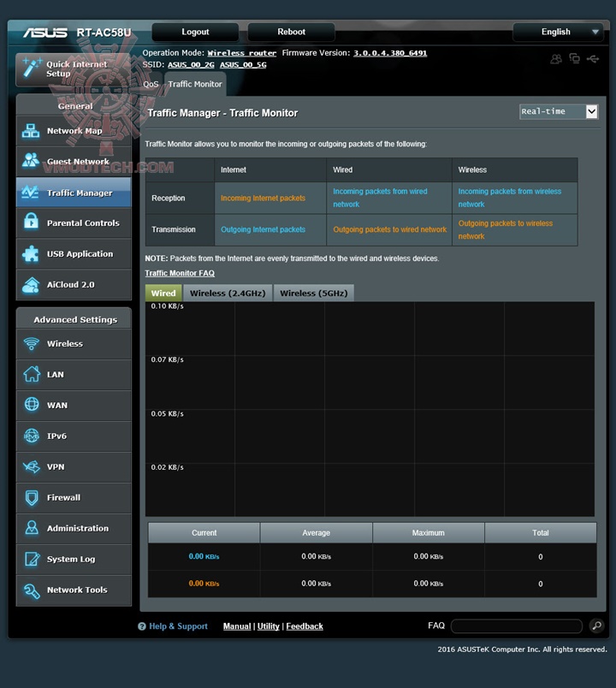Select the Wired graph tab
The image size is (616, 688).
[163, 294]
